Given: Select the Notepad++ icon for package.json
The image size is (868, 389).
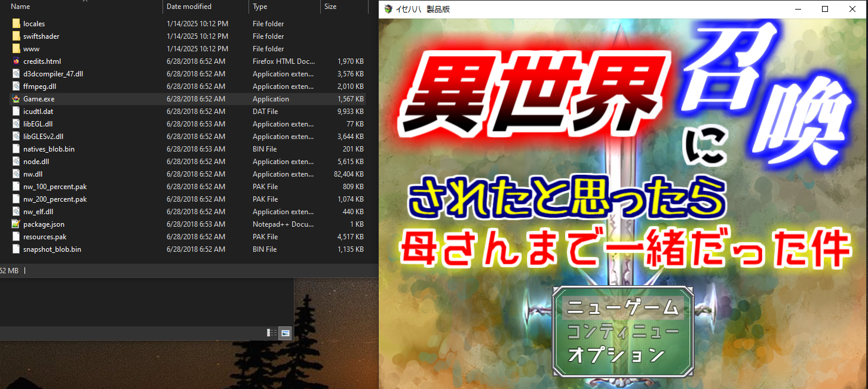Looking at the screenshot, I should point(16,224).
